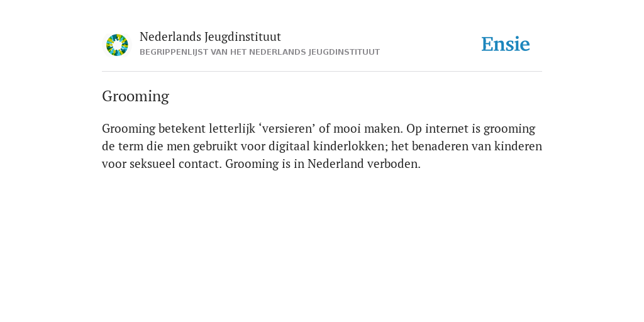Viewport: 644px width, 322px height.
Task: Click the horizontal divider under the header
Action: point(322,72)
